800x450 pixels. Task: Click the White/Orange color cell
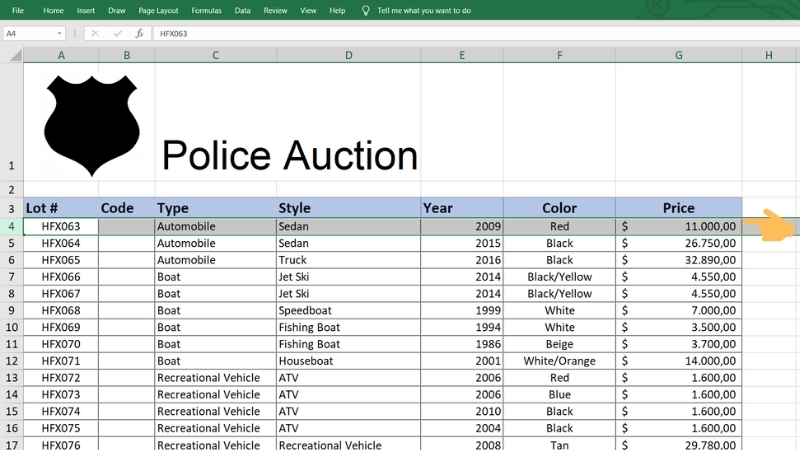[x=559, y=361]
